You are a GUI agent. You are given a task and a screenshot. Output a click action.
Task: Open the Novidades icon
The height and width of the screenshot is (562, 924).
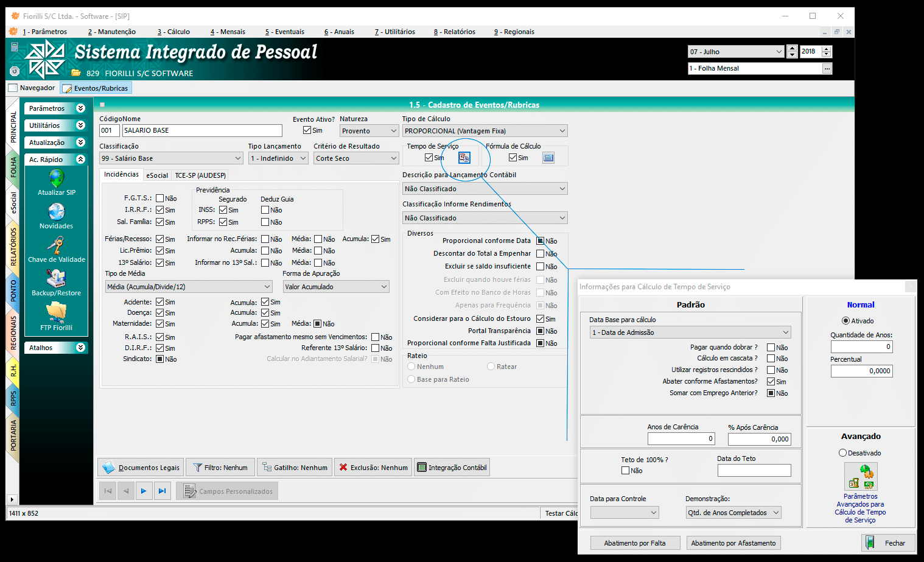57,212
